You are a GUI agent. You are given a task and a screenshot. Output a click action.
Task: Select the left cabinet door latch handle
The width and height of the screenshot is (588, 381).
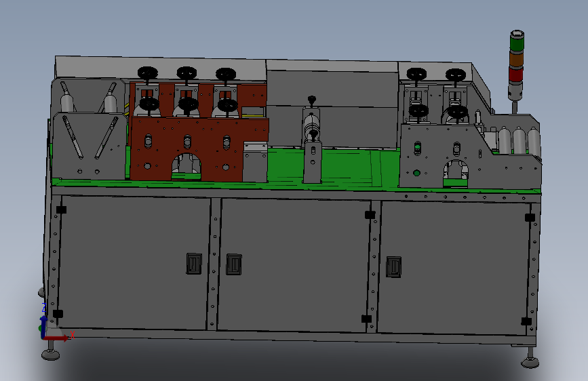pos(194,264)
